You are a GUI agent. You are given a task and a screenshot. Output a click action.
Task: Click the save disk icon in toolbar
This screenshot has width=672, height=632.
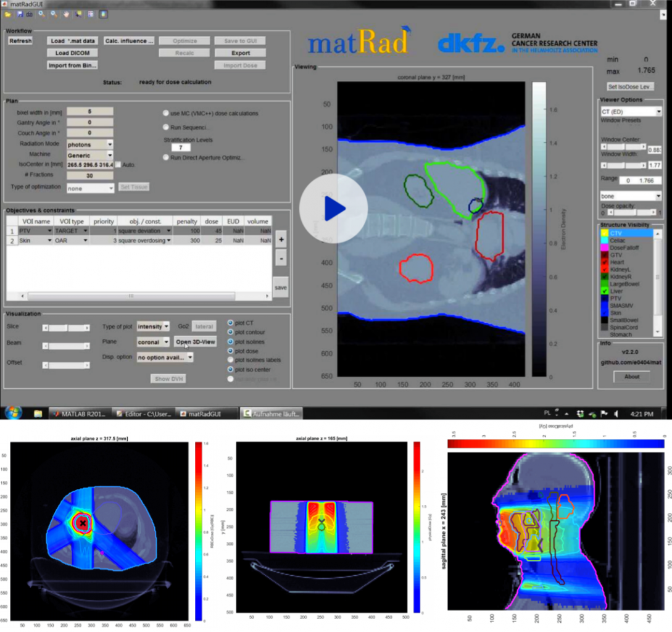20,14
